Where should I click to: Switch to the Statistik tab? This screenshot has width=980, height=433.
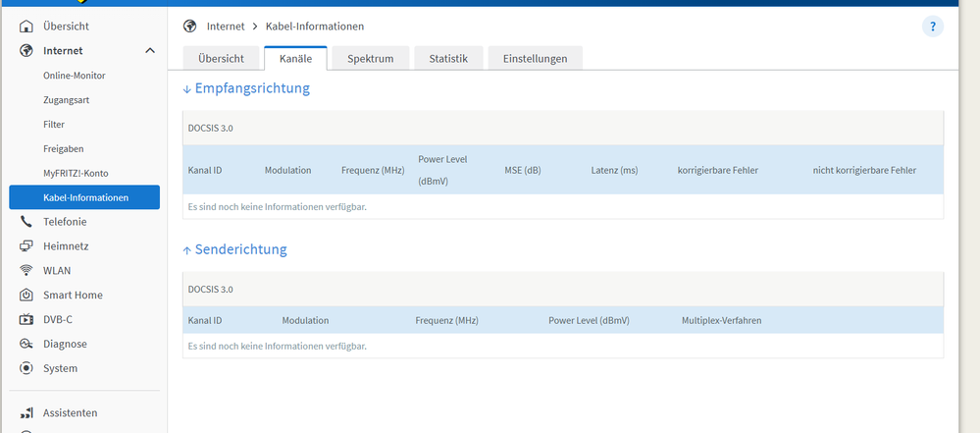point(448,58)
